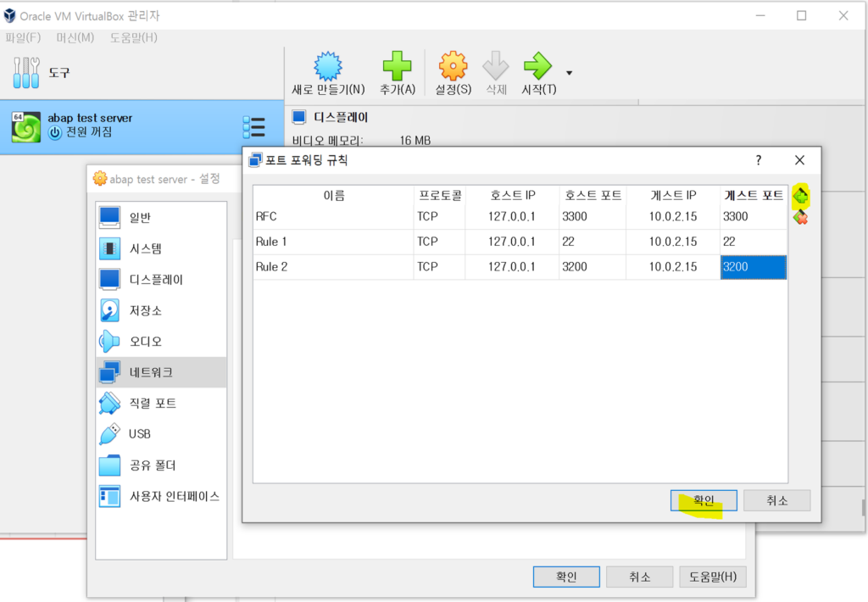Screen dimensions: 868x602
Task: Open USB settings category
Action: [x=161, y=433]
